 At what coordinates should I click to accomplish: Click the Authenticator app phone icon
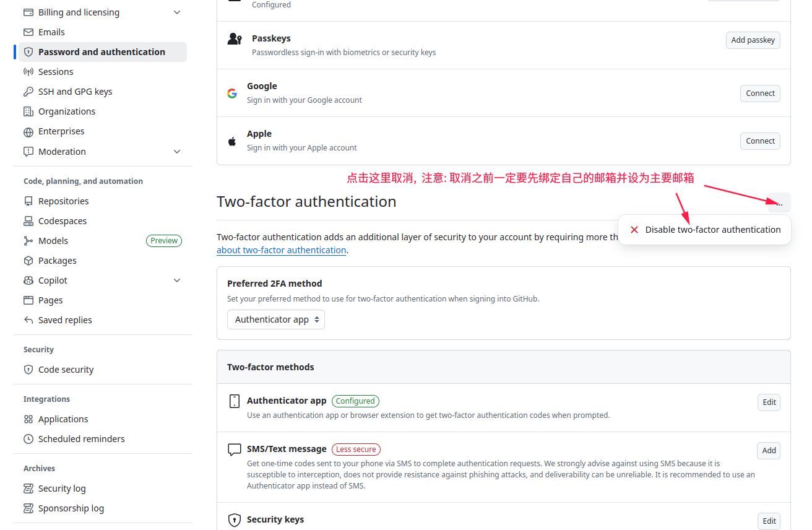[235, 401]
